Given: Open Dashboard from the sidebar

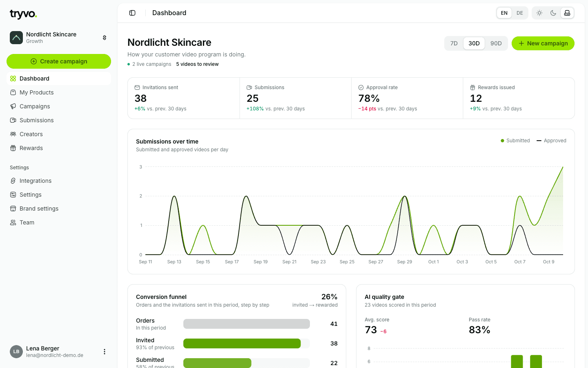Looking at the screenshot, I should click(59, 79).
